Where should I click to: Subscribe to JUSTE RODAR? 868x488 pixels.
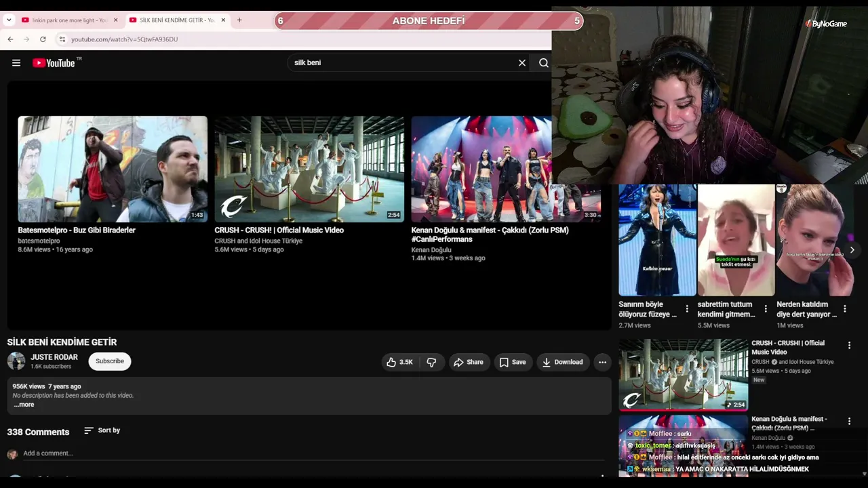coord(110,361)
